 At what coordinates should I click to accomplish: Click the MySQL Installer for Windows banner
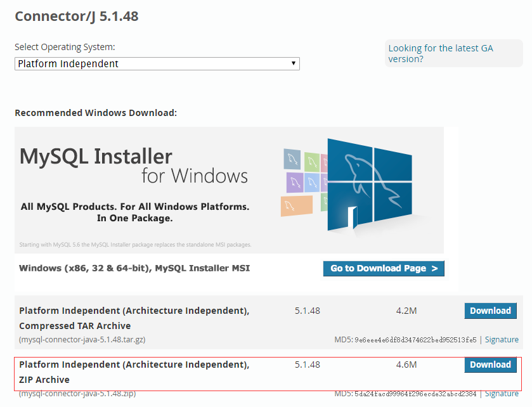click(228, 190)
